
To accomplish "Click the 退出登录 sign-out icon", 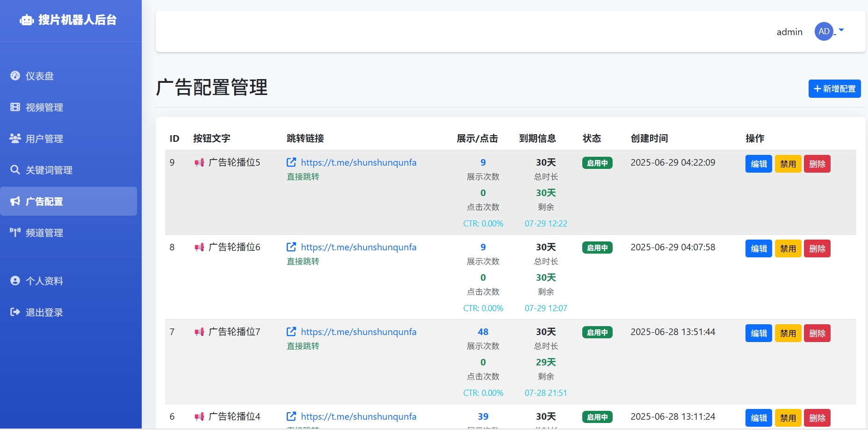I will pyautogui.click(x=15, y=312).
